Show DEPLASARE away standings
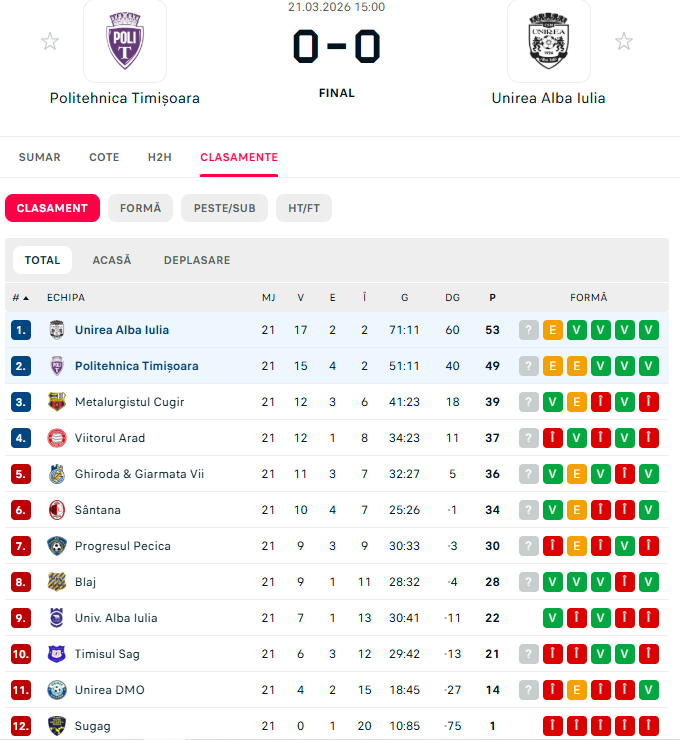The image size is (680, 740). point(197,260)
